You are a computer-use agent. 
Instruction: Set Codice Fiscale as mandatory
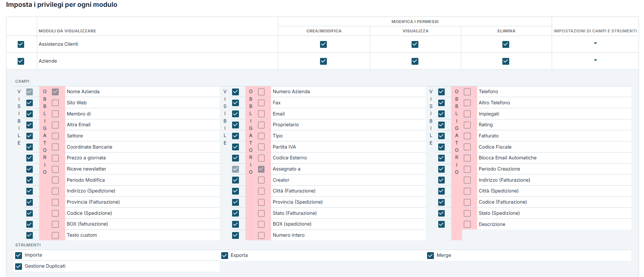467,147
